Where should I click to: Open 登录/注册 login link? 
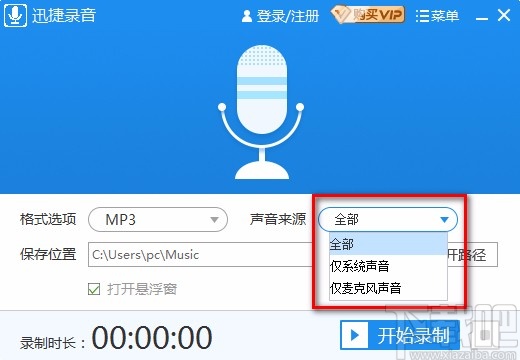coord(288,16)
